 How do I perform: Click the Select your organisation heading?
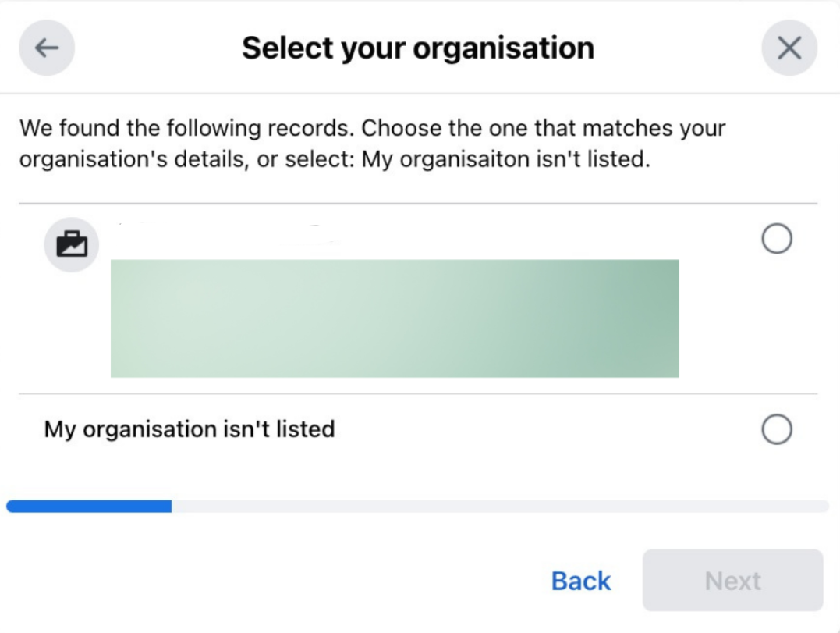point(418,48)
